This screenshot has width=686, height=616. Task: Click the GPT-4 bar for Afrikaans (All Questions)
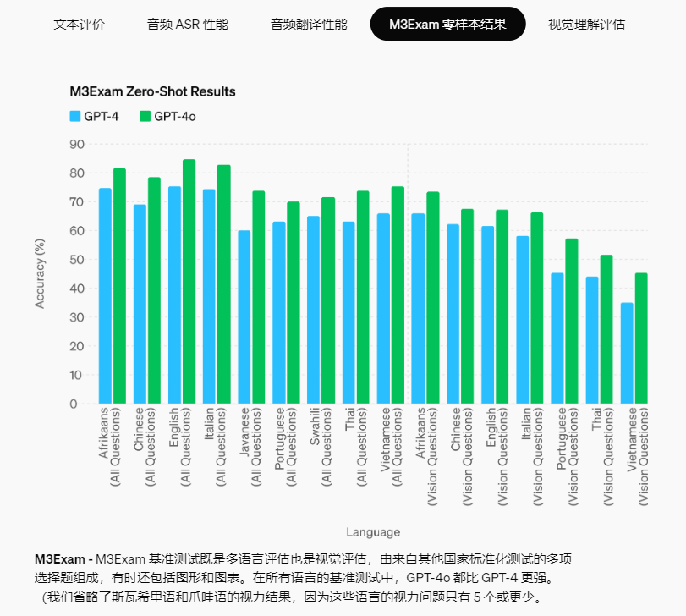(x=105, y=296)
